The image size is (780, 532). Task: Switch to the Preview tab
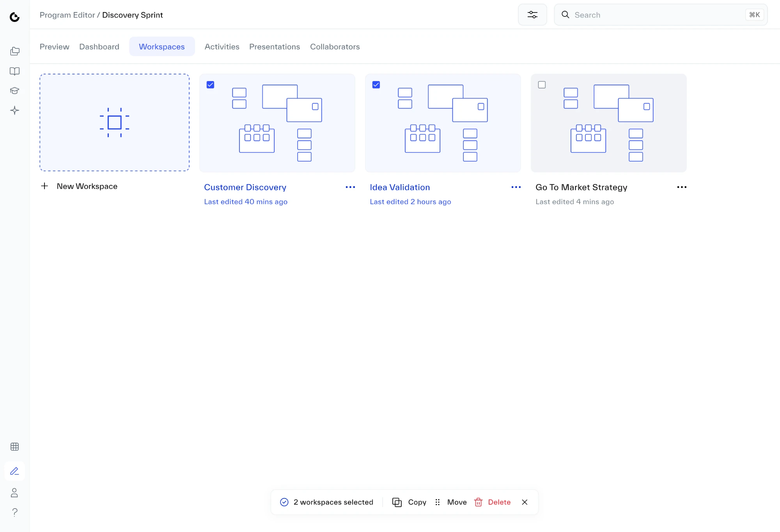point(54,46)
